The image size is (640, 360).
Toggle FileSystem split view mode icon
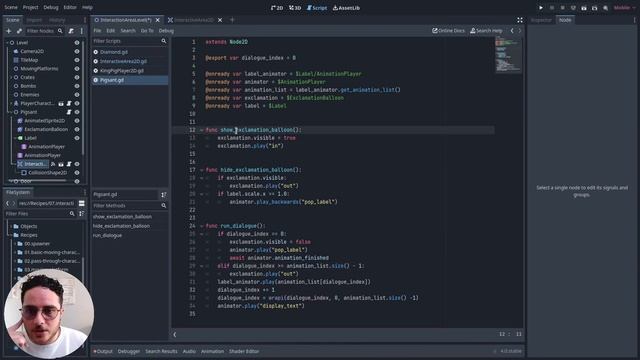(x=82, y=203)
